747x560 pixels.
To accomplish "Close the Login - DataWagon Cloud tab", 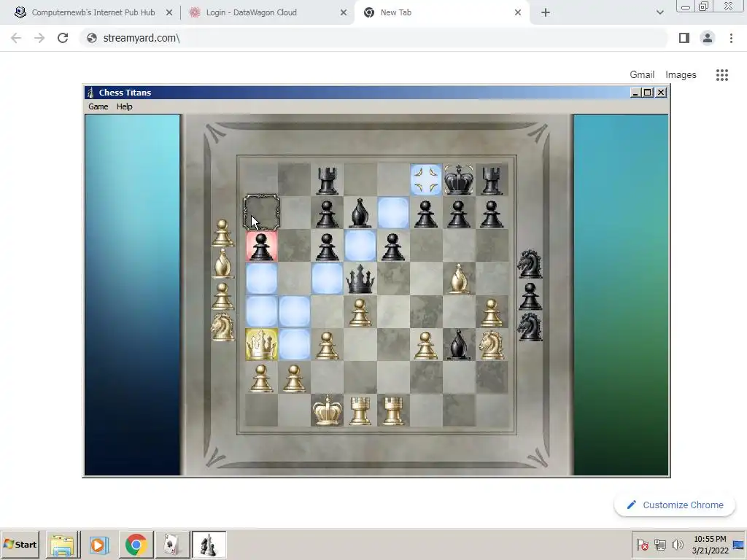I will (344, 12).
